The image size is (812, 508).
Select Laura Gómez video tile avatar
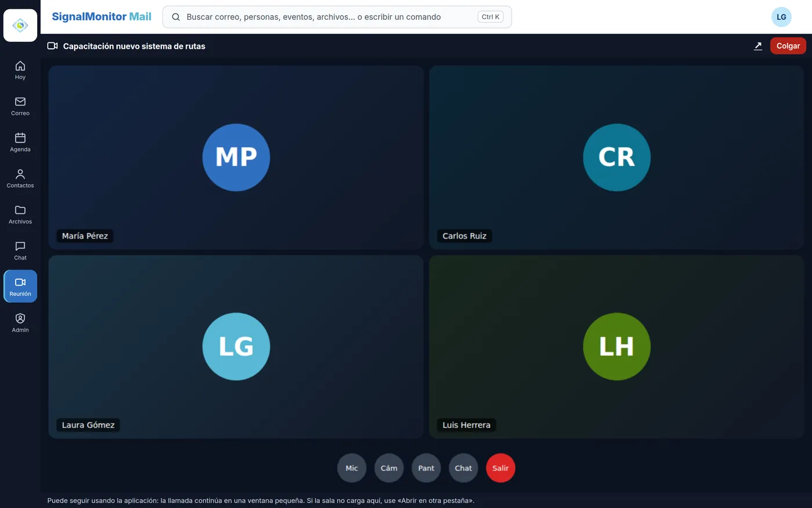point(236,347)
